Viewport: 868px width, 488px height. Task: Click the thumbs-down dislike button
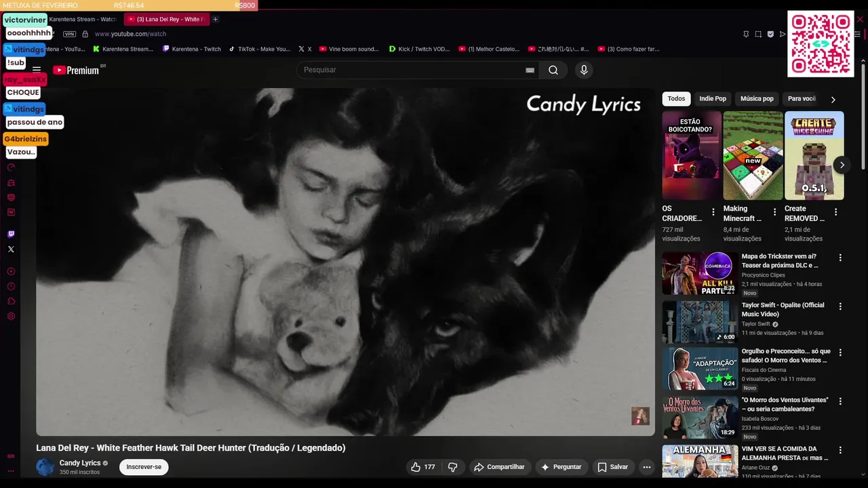[453, 467]
